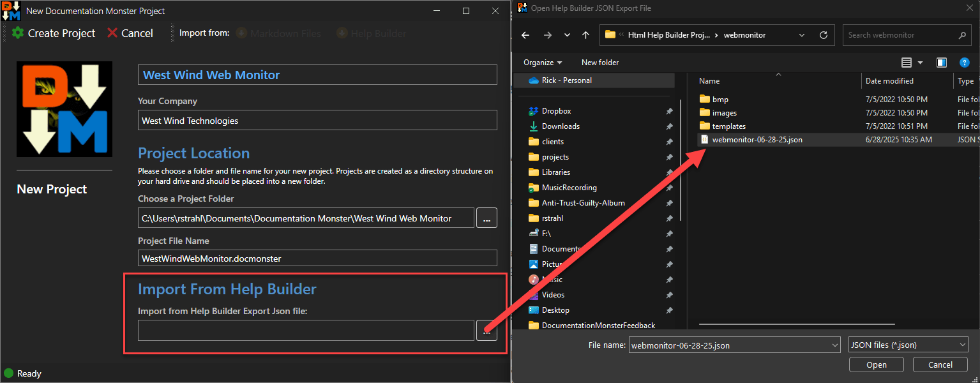
Task: Toggle the preview pane icon
Action: [942, 63]
